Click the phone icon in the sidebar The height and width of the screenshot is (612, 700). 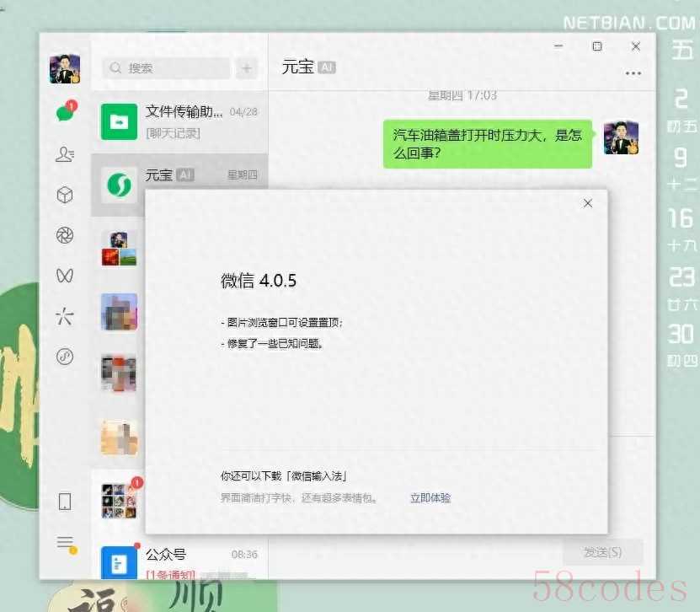[65, 502]
